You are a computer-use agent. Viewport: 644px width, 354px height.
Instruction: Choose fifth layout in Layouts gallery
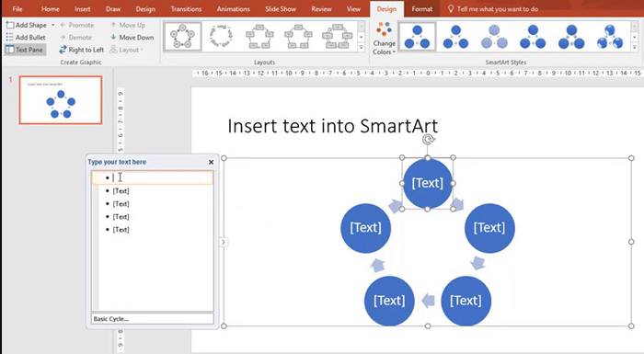pos(337,37)
